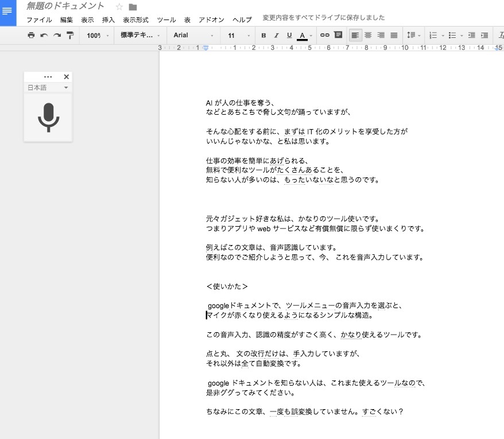Toggle underline formatting
This screenshot has height=439, width=504.
pyautogui.click(x=289, y=36)
